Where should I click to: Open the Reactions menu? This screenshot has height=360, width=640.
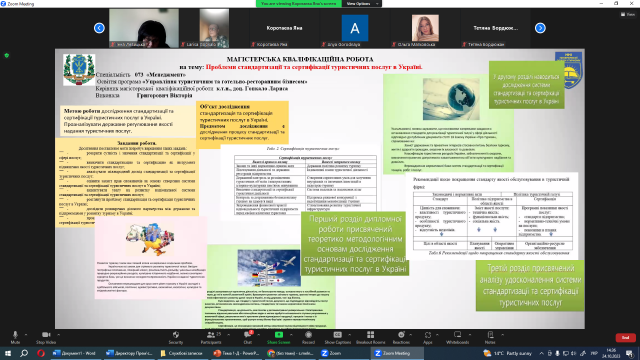click(401, 337)
